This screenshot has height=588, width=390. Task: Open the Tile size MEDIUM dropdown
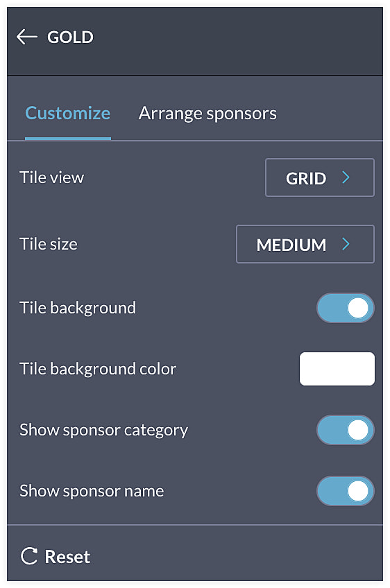point(305,244)
